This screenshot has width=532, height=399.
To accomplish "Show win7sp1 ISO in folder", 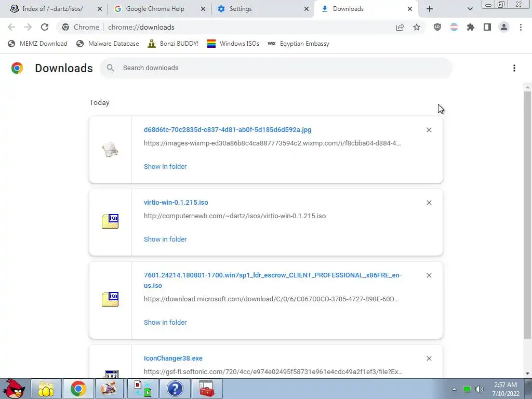I will click(165, 322).
